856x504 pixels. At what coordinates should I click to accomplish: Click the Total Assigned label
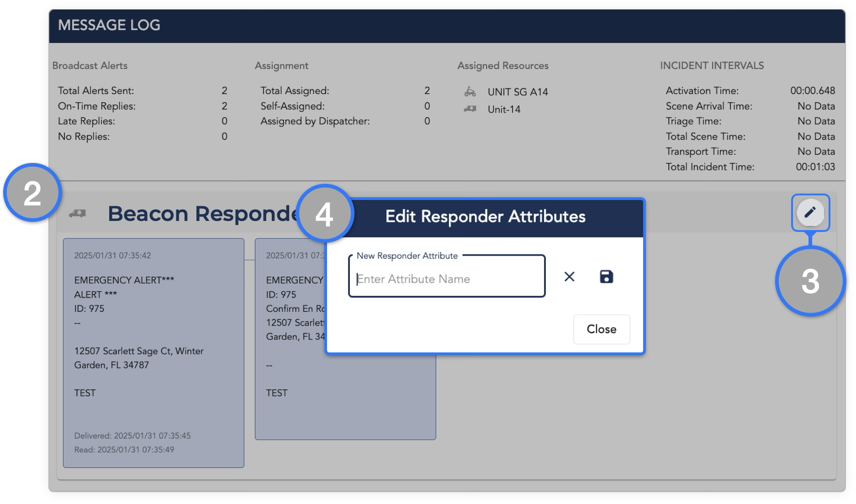point(295,90)
